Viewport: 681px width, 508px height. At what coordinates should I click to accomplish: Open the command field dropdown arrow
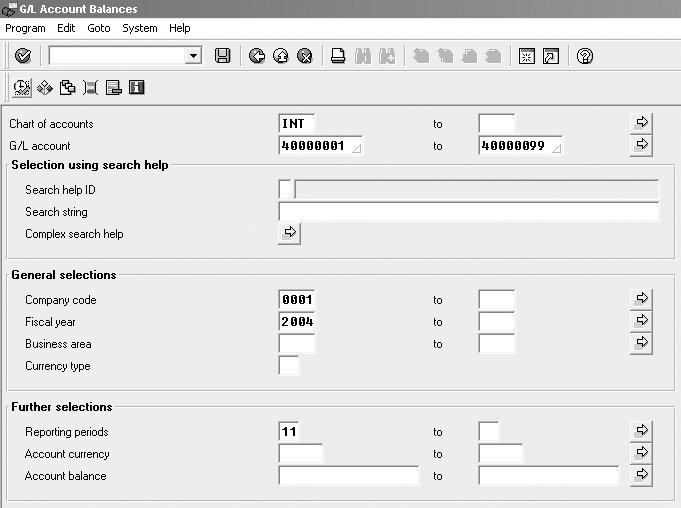coord(193,57)
